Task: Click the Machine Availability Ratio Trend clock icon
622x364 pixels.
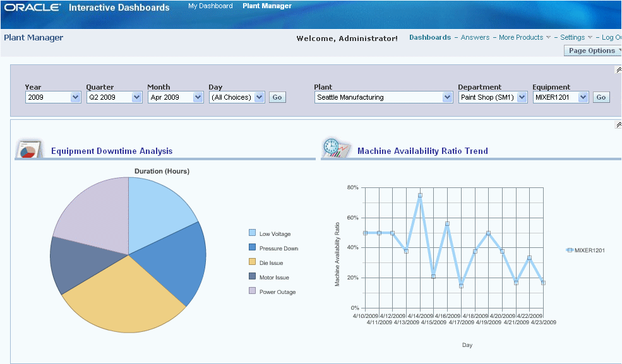Action: coord(337,148)
